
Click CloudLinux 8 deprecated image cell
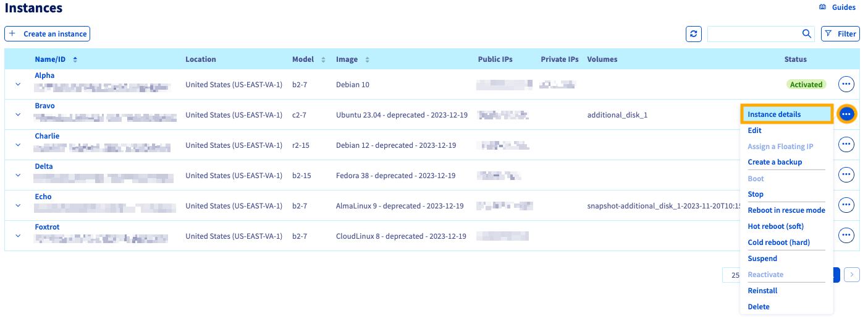(401, 236)
